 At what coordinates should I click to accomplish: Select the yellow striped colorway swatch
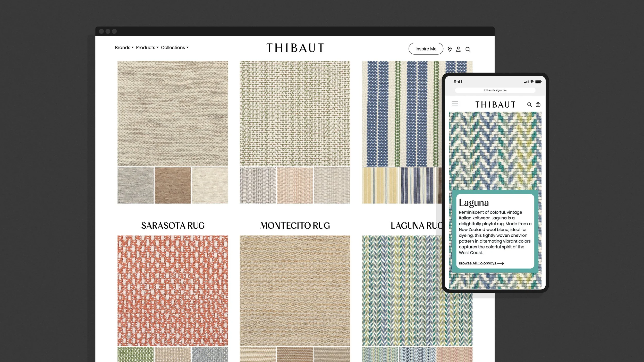[x=380, y=185]
